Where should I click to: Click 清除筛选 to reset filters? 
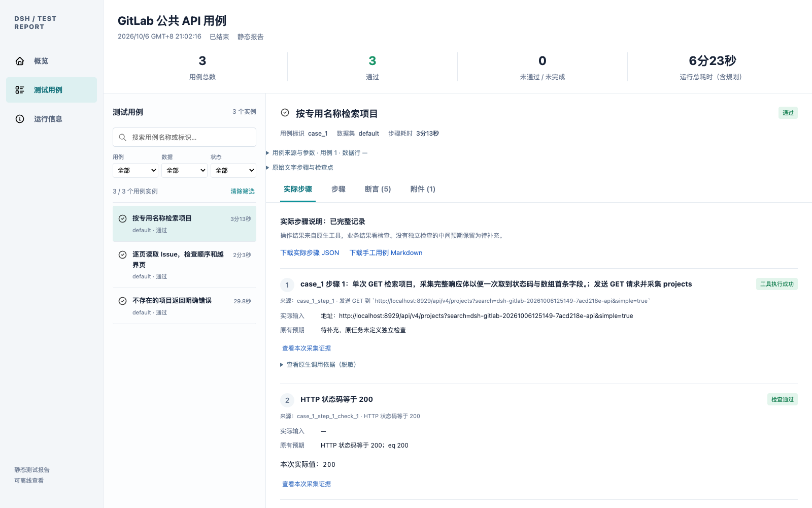[243, 192]
